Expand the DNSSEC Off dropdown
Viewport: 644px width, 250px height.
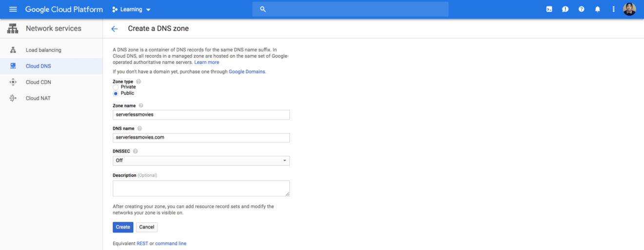[x=201, y=160]
